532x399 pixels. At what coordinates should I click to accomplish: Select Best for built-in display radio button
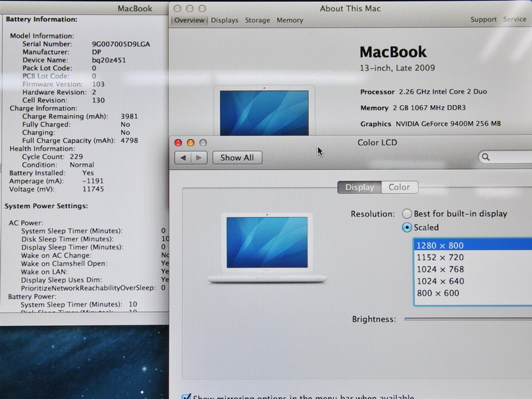[x=407, y=213]
